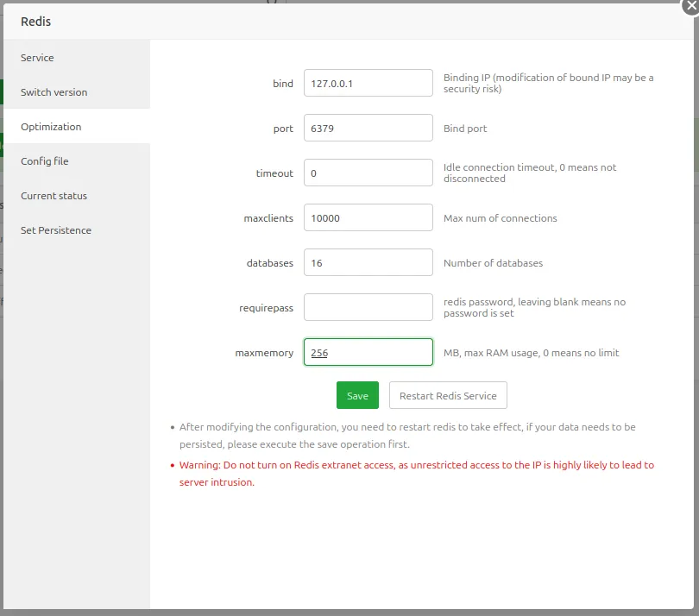Click the 'MB, max RAM usage' description
699x616 pixels.
point(531,353)
